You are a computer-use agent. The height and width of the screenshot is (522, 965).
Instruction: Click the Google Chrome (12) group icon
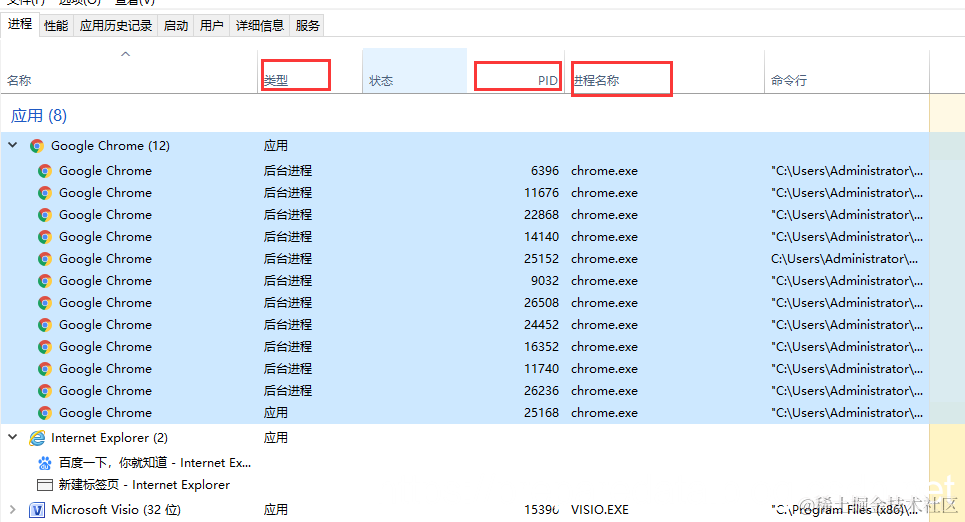37,146
